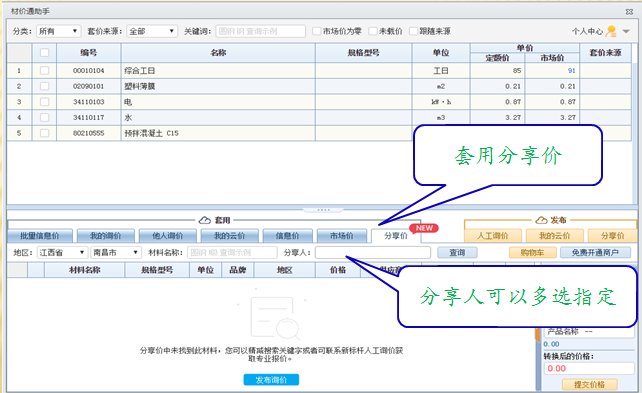The width and height of the screenshot is (642, 393).
Task: Click the 提交价格 button
Action: [x=590, y=384]
